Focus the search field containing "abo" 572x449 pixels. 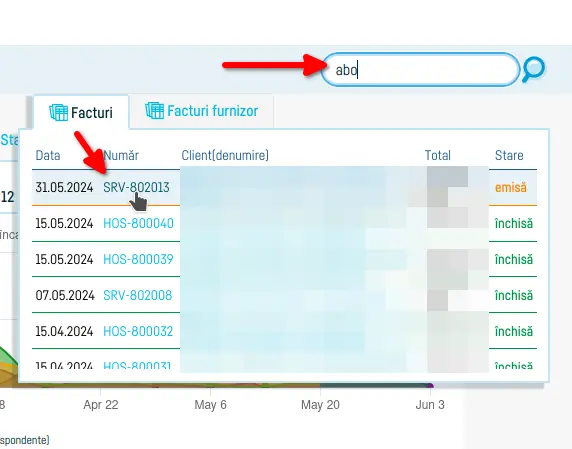tap(420, 69)
